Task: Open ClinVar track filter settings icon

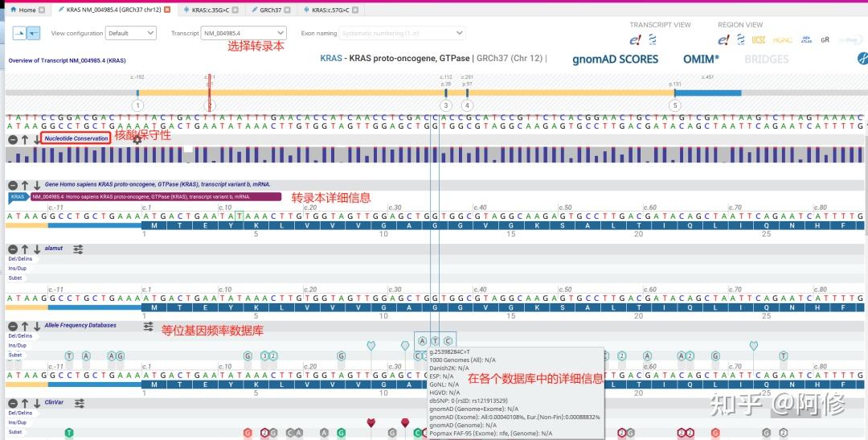Action: (80, 404)
